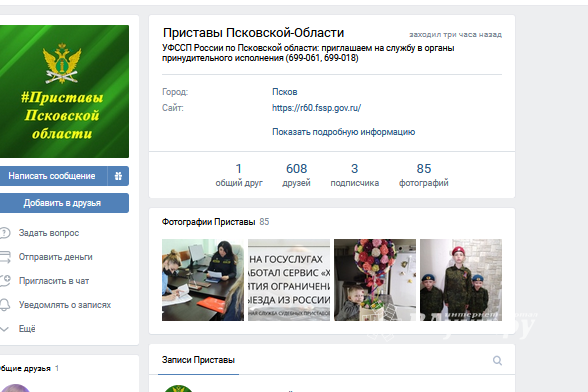The height and width of the screenshot is (392, 588).
Task: Click the Пригласить в чат icon
Action: 5,281
